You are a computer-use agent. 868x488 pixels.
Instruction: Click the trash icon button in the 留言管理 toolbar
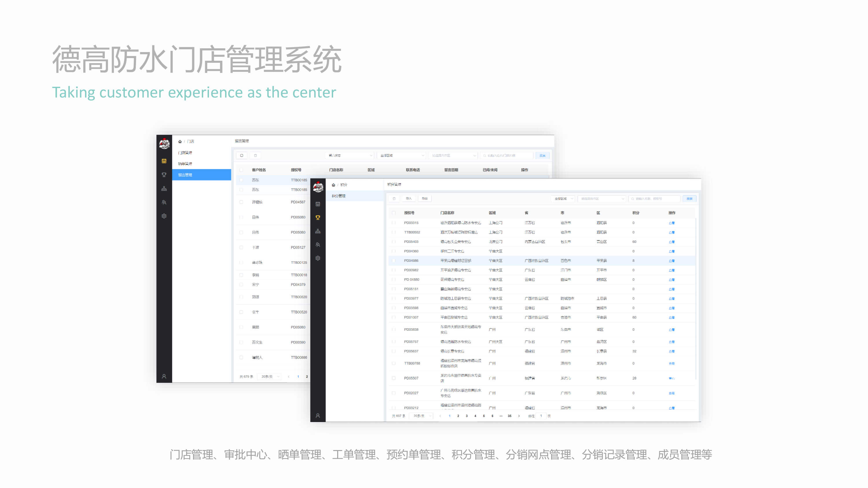[255, 156]
